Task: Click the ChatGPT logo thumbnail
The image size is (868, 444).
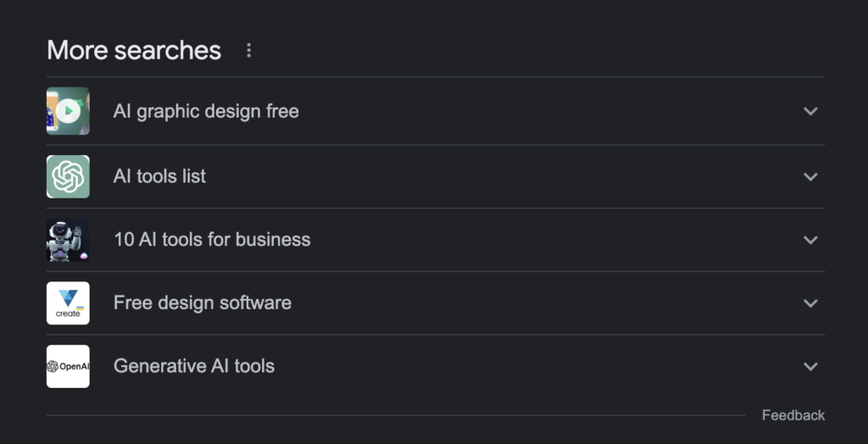Action: [68, 176]
